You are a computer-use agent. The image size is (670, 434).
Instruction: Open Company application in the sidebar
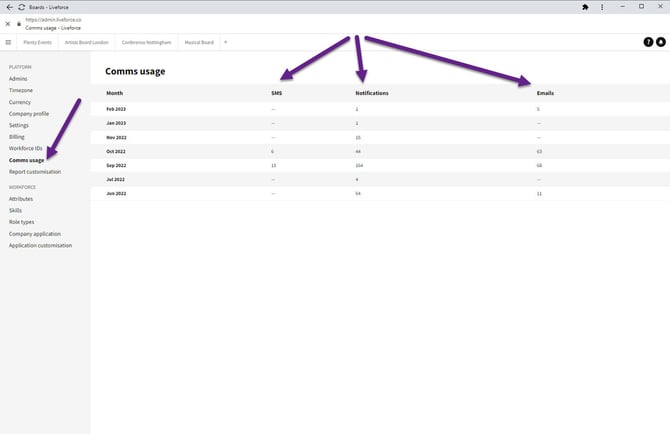click(x=35, y=234)
